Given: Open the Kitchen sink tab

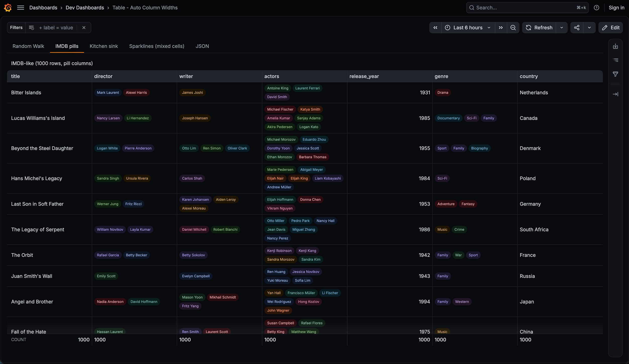Looking at the screenshot, I should pos(104,46).
